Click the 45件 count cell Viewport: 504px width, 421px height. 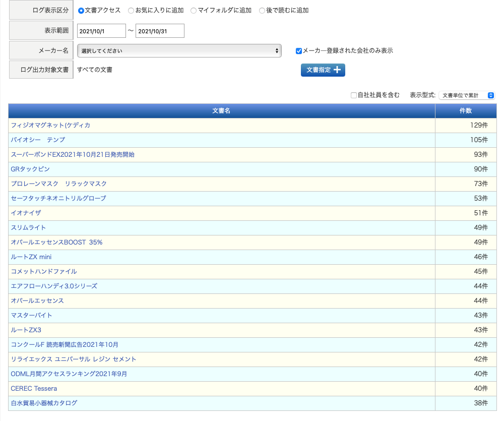(466, 272)
